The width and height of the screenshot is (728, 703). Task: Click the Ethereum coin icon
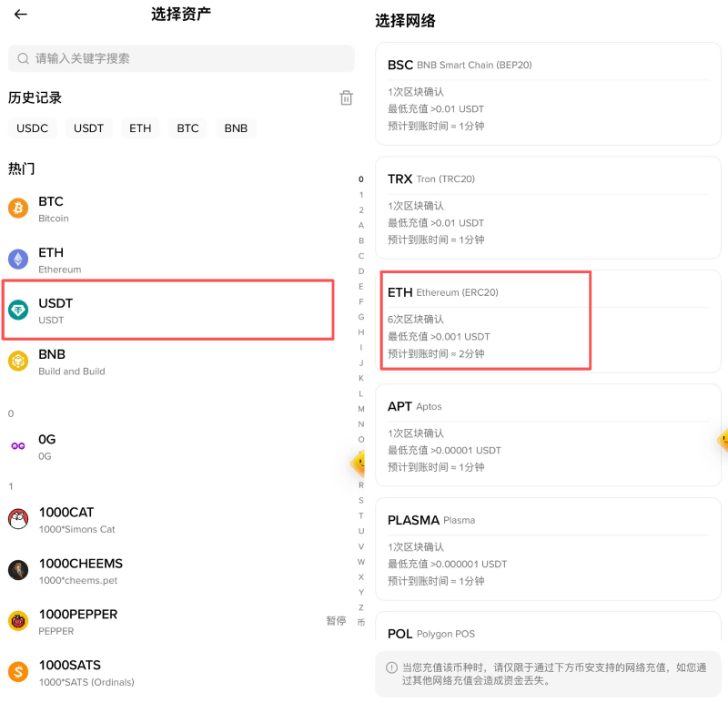click(x=18, y=259)
